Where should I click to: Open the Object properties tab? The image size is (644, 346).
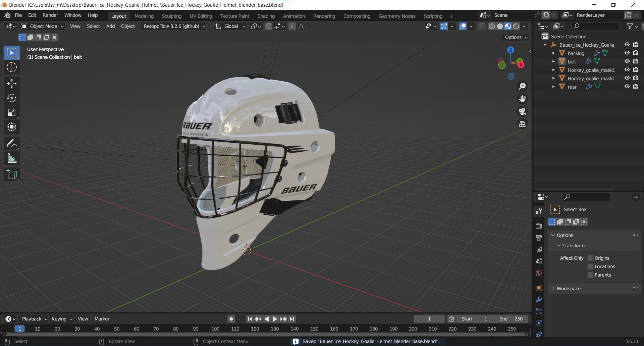[539, 288]
